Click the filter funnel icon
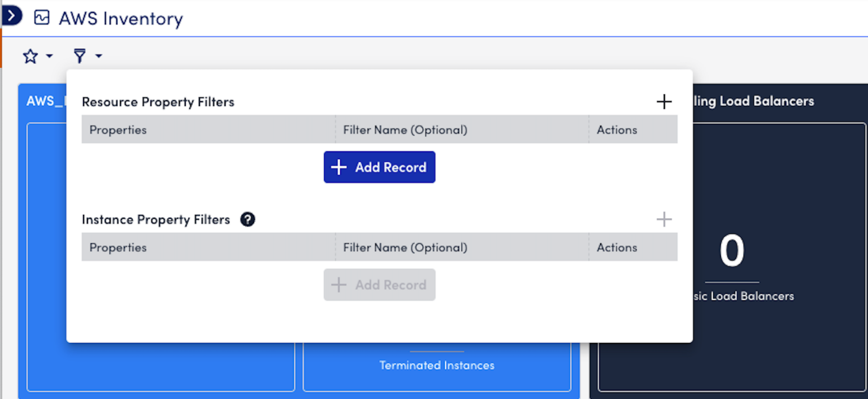Viewport: 868px width, 399px height. [80, 56]
